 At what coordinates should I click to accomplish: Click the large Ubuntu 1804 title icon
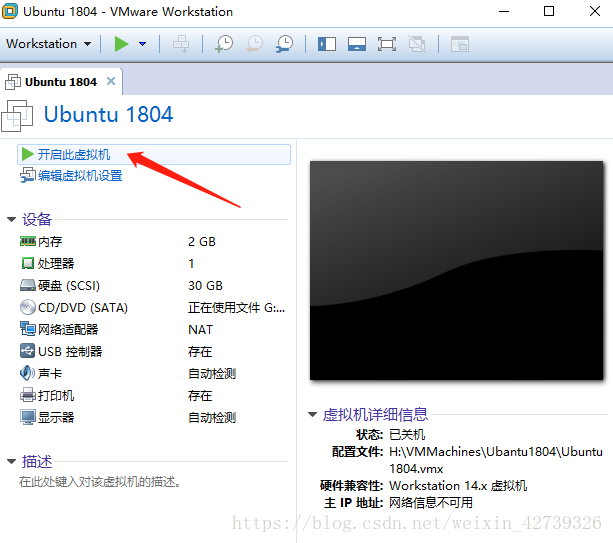point(17,116)
